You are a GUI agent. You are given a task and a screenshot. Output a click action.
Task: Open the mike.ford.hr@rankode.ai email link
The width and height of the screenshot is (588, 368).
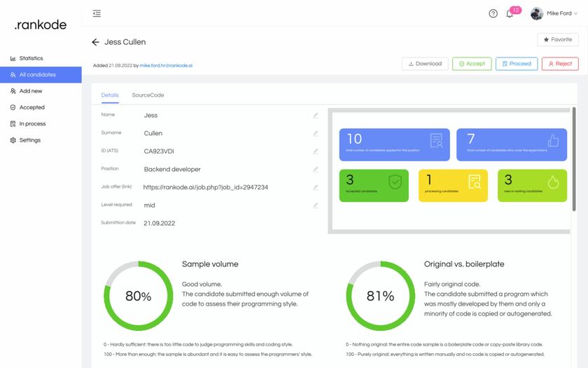pyautogui.click(x=166, y=65)
